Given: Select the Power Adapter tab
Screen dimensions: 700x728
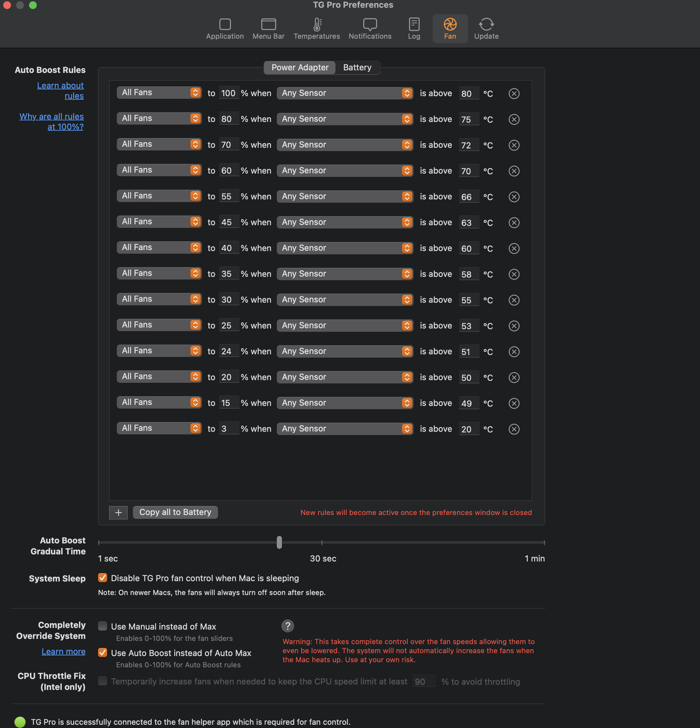Looking at the screenshot, I should coord(300,67).
